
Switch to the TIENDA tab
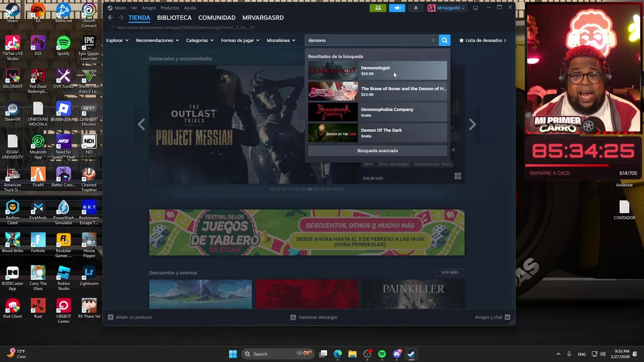tap(139, 18)
